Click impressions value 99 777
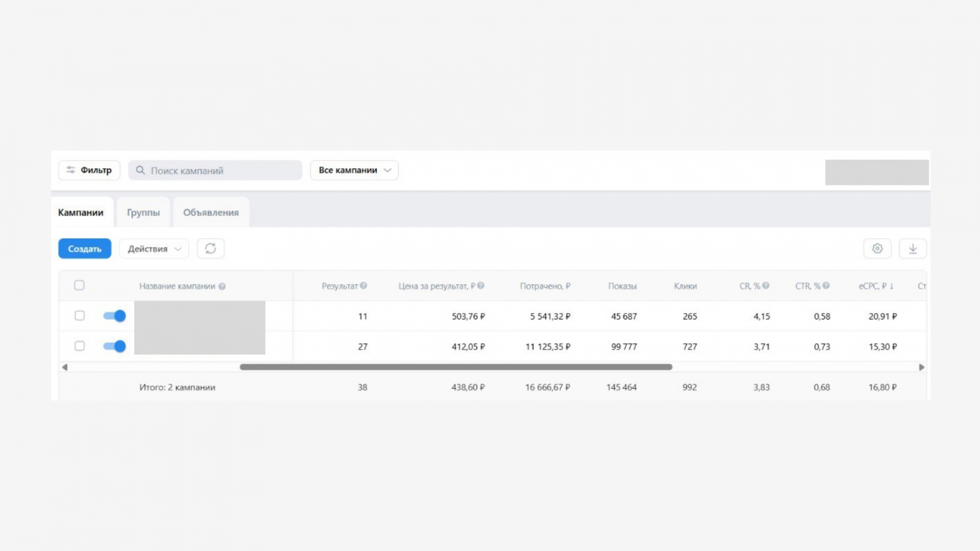 pos(624,347)
